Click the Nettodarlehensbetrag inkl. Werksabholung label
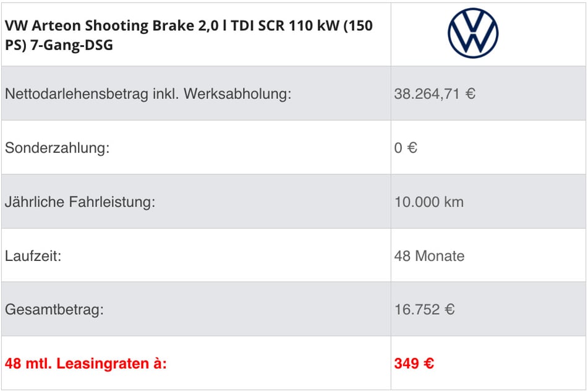The width and height of the screenshot is (588, 392). click(148, 93)
